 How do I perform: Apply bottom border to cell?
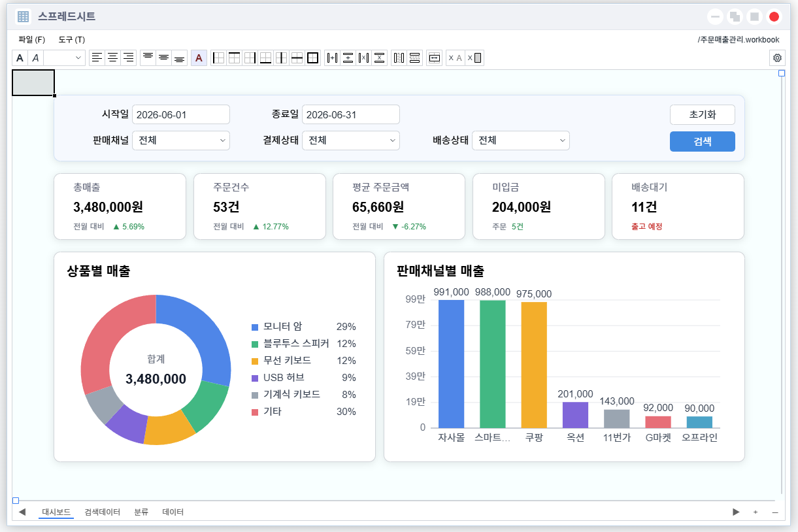click(266, 58)
